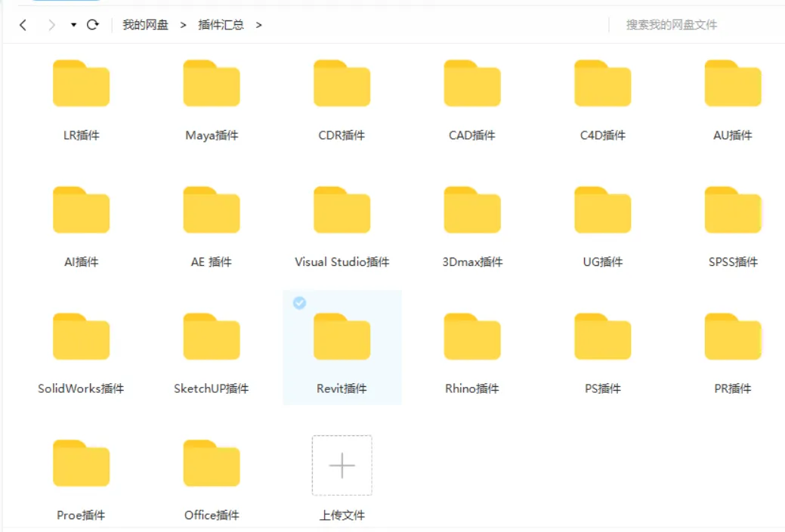Image resolution: width=785 pixels, height=532 pixels.
Task: Open the AI插件 folder icon
Action: click(81, 210)
